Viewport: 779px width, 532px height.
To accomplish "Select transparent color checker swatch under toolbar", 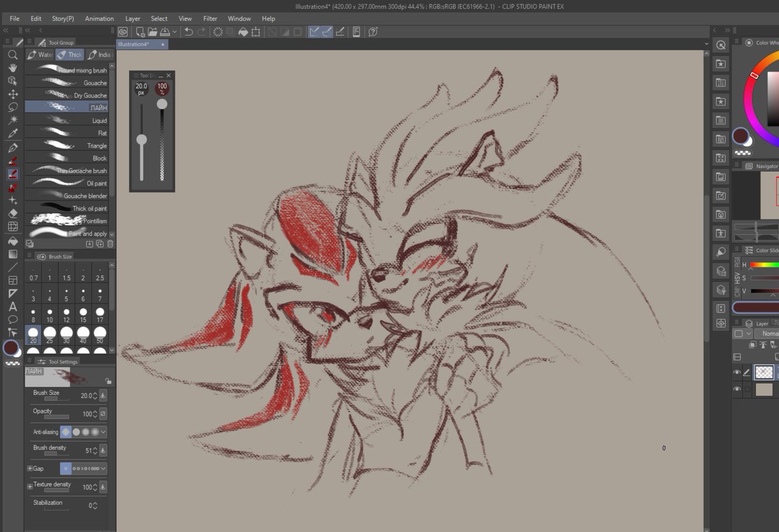I will pos(12,363).
